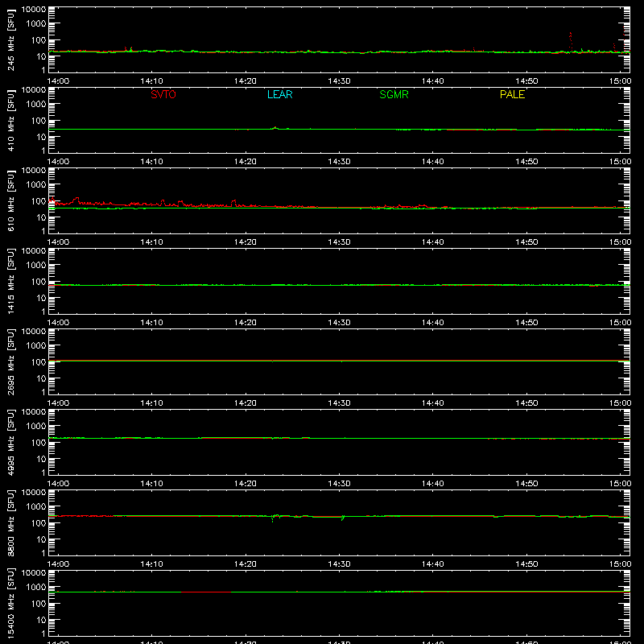Image resolution: width=644 pixels, height=644 pixels.
Task: Click 15:00 tick label of 245 MHz panel
Action: [620, 81]
